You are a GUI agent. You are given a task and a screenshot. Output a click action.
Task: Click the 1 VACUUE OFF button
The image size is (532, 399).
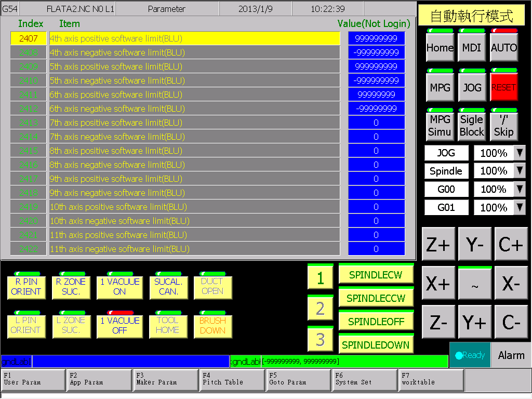click(120, 325)
